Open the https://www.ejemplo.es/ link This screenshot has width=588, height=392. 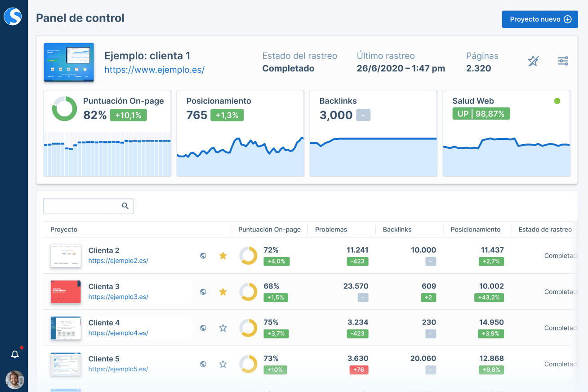(154, 70)
